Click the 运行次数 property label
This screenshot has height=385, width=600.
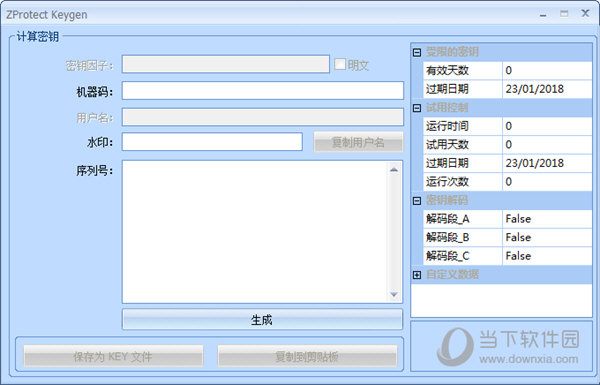(447, 182)
